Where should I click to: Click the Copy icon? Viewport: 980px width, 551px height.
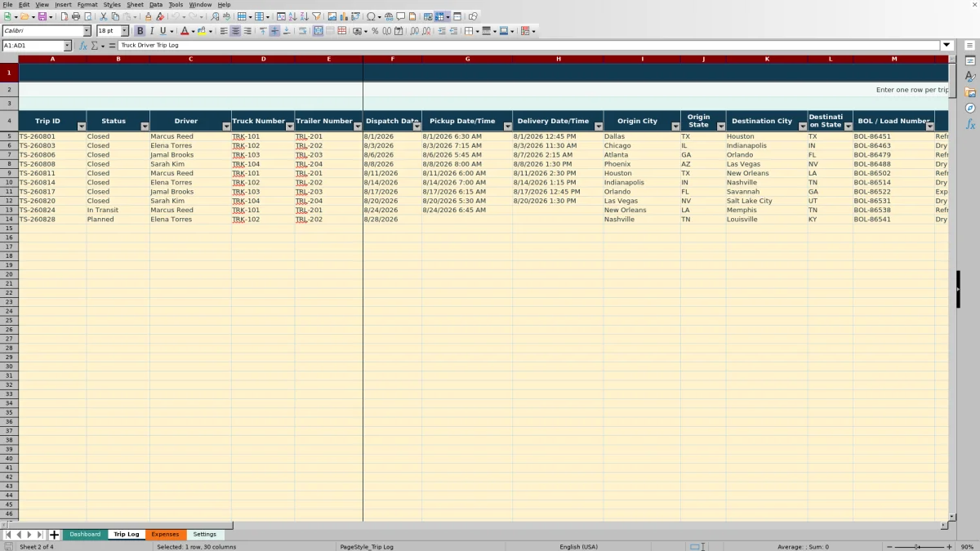115,16
